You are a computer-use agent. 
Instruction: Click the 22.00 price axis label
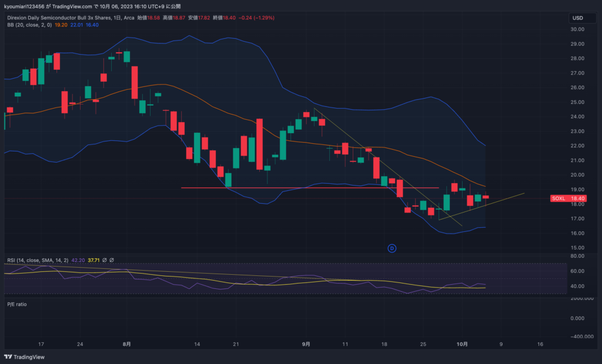tap(577, 146)
